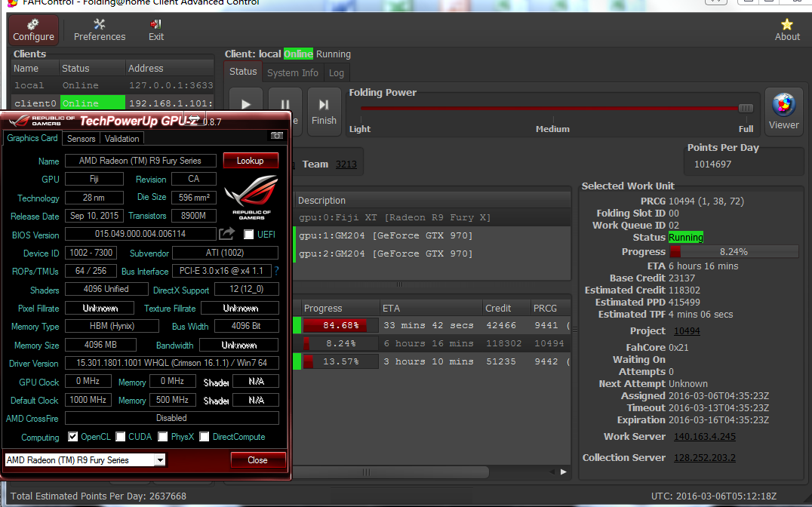Switch to the Sensors tab
The width and height of the screenshot is (812, 507).
click(x=82, y=139)
